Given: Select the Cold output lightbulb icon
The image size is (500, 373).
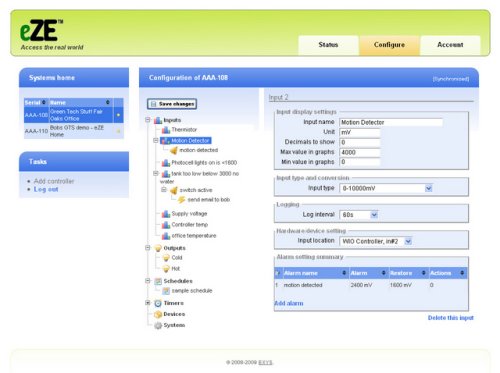Looking at the screenshot, I should point(166,258).
